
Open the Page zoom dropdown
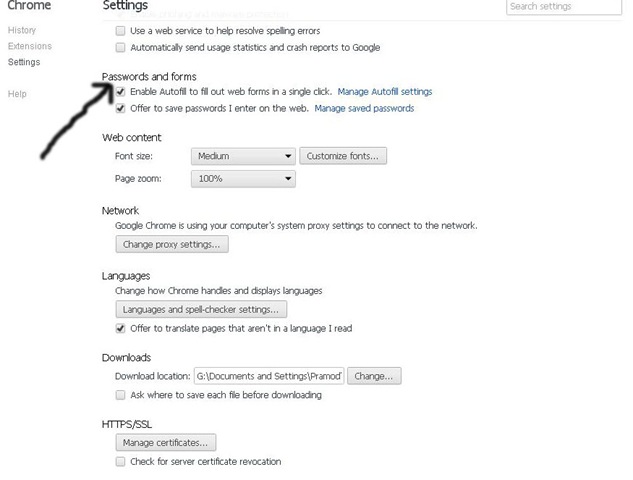243,178
